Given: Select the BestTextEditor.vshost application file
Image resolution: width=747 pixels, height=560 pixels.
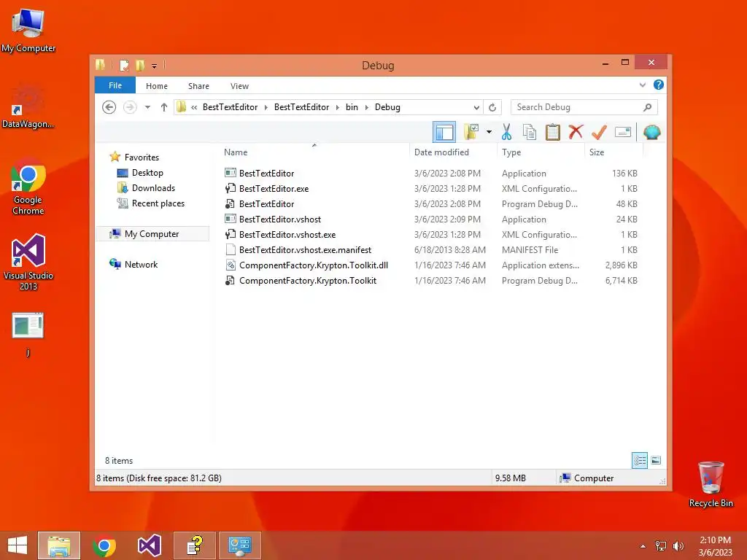Looking at the screenshot, I should [x=431, y=219].
